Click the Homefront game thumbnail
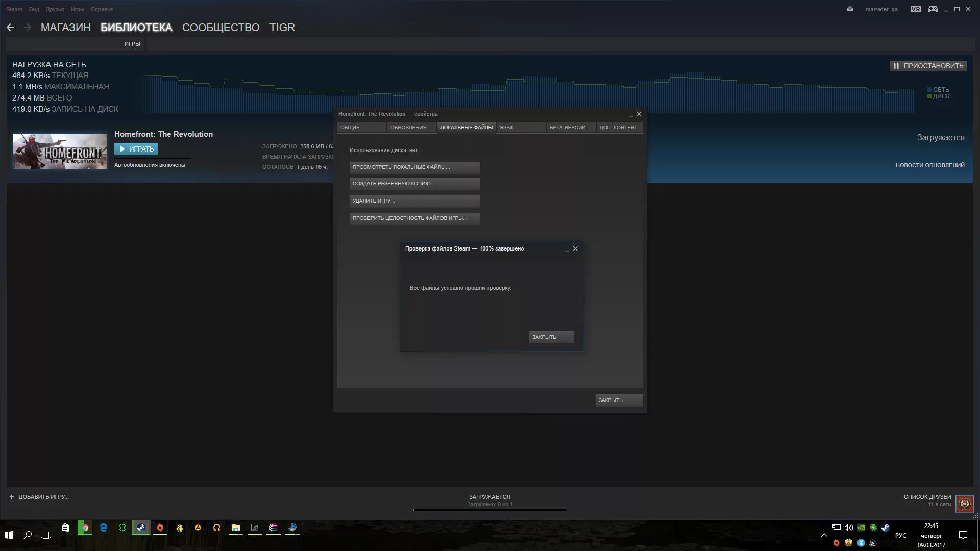Screen dimensions: 980x551 click(60, 151)
